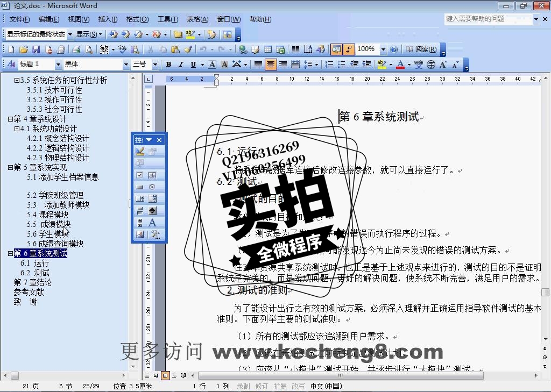The image size is (551, 392).
Task: Jump to 5.4 课程模块 in document map
Action: coord(47,215)
